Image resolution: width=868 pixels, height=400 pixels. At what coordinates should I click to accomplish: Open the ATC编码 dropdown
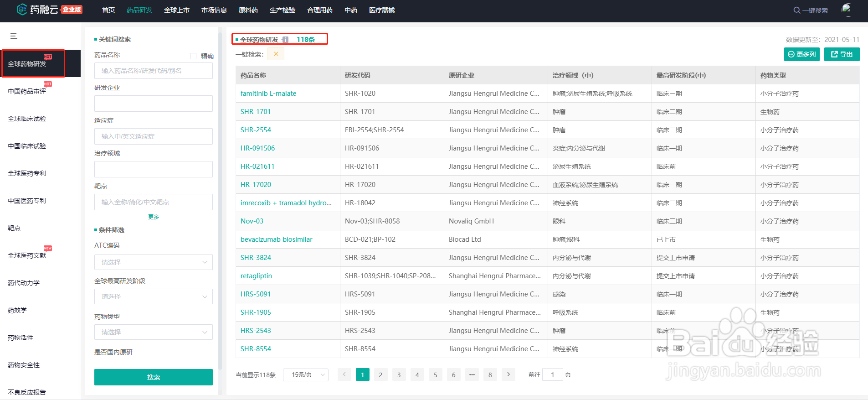coord(154,262)
